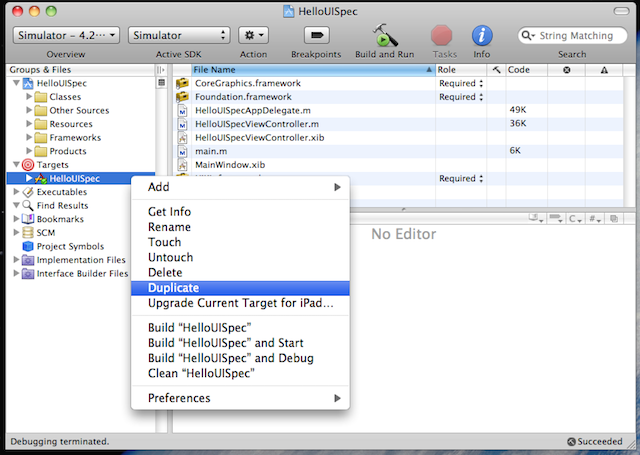Select the Implementation Files smart group icon
640x455 pixels.
coord(28,260)
